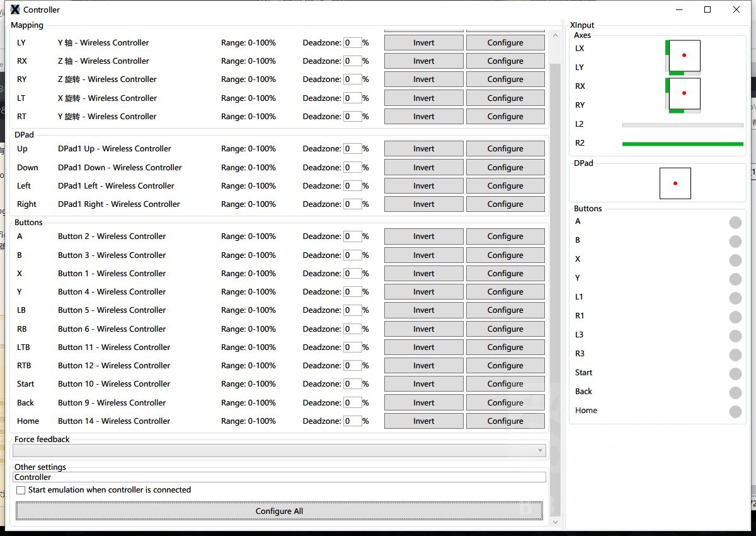Invert the RX axis mapping
The width and height of the screenshot is (756, 536).
(424, 61)
